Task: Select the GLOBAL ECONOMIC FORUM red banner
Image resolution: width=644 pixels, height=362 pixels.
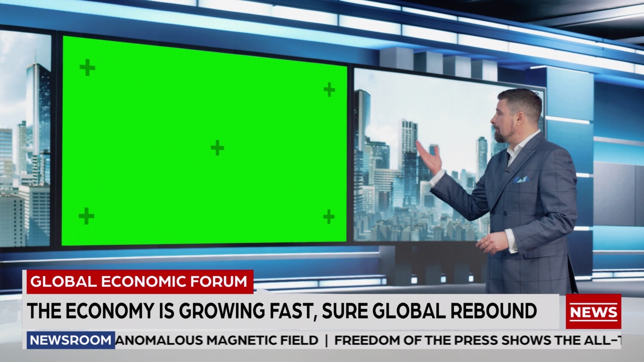Action: [139, 282]
